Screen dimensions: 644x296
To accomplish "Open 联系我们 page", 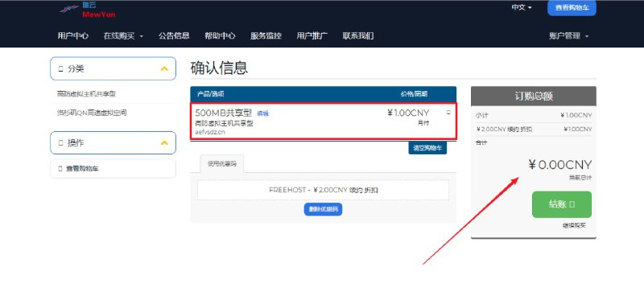I will 358,35.
